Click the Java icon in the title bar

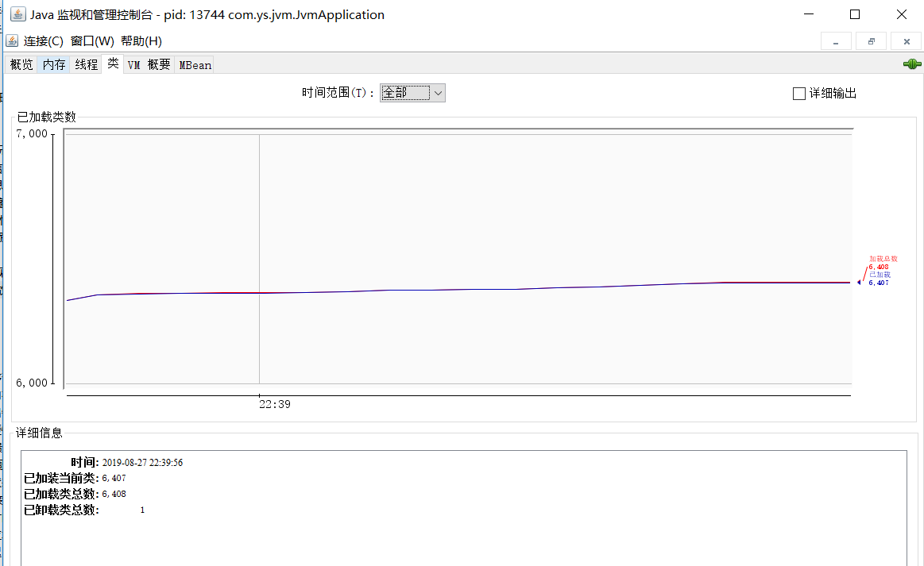tap(17, 14)
